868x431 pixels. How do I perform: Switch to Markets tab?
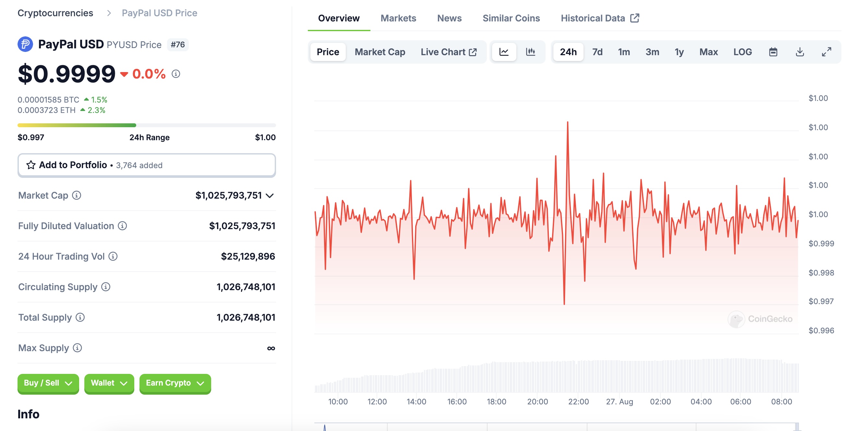pos(398,18)
